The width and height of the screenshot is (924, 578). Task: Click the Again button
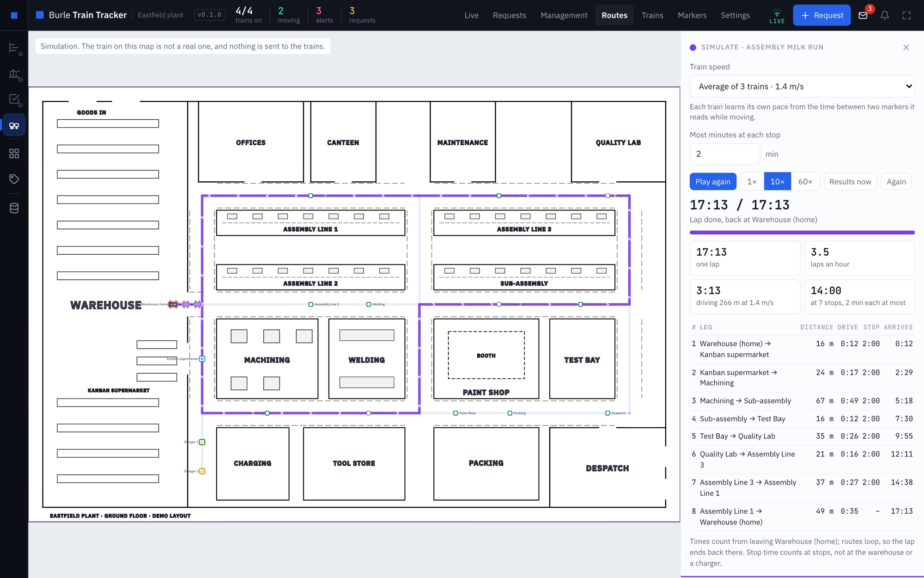pos(896,182)
